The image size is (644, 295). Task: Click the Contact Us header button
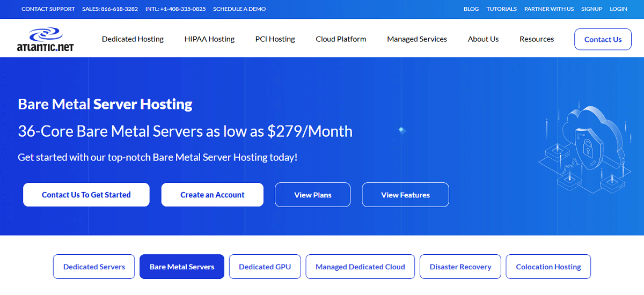click(603, 39)
